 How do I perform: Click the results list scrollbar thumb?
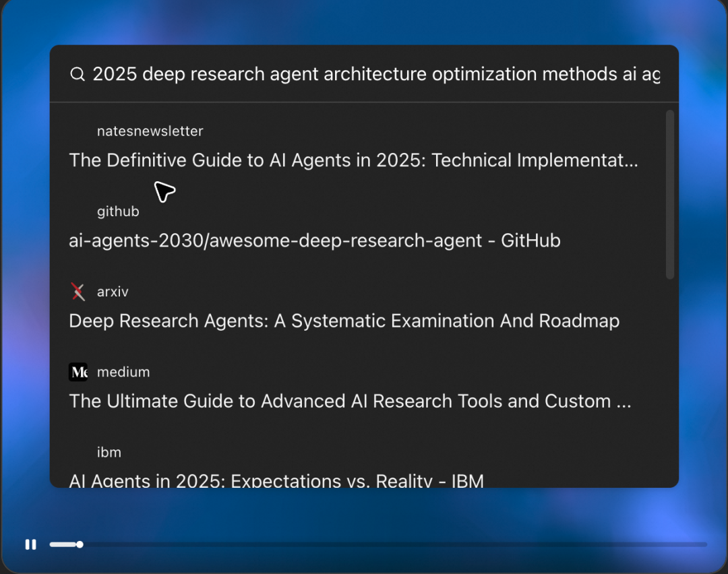(x=669, y=195)
